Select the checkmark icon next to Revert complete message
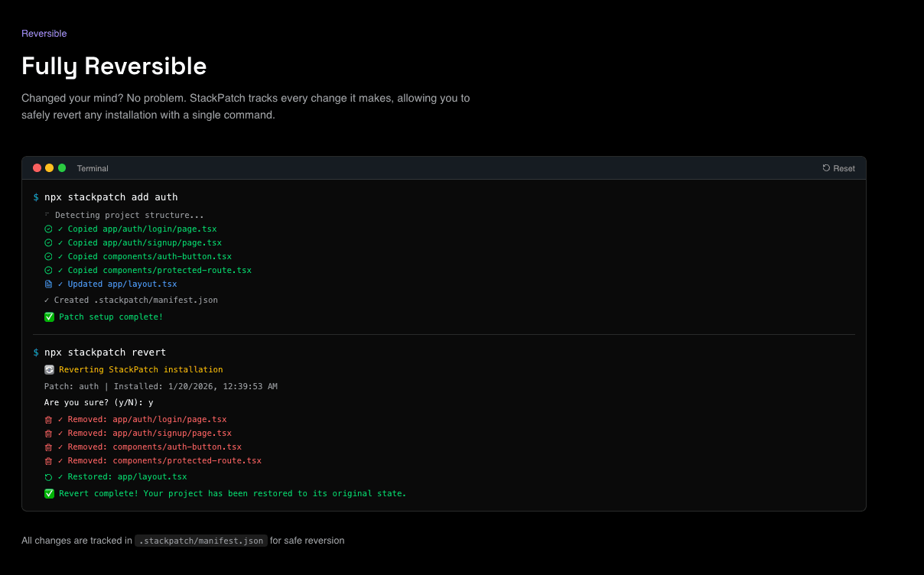The width and height of the screenshot is (924, 575). pyautogui.click(x=49, y=493)
